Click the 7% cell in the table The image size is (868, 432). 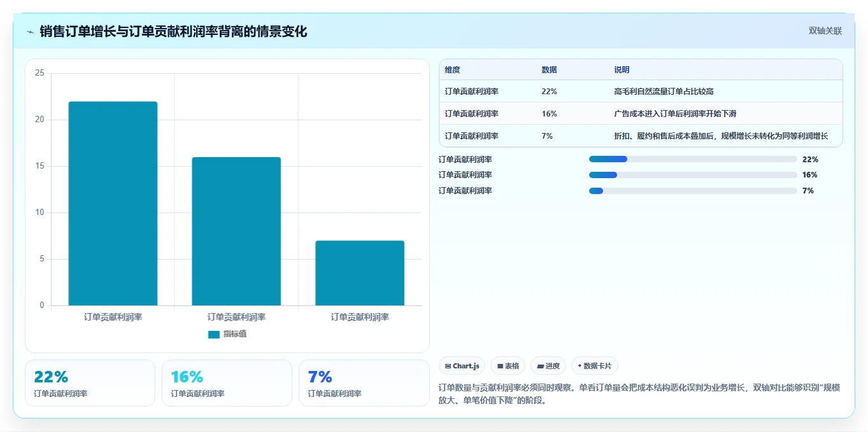point(547,136)
